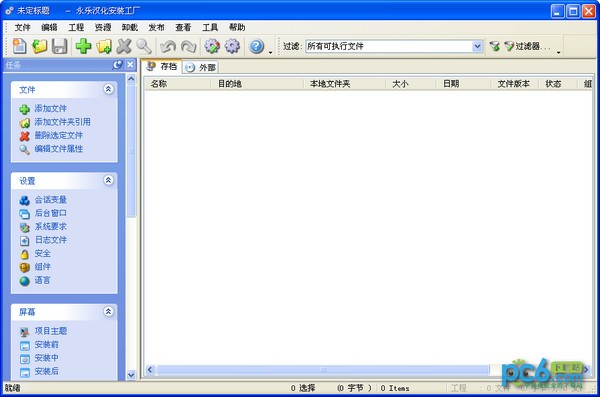Open the 资源 menu

coord(103,27)
